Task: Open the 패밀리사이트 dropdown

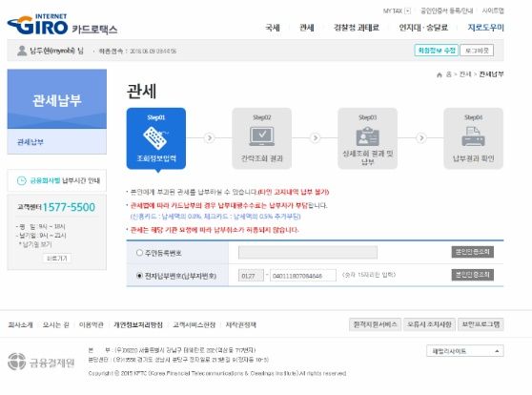Action: (x=465, y=351)
